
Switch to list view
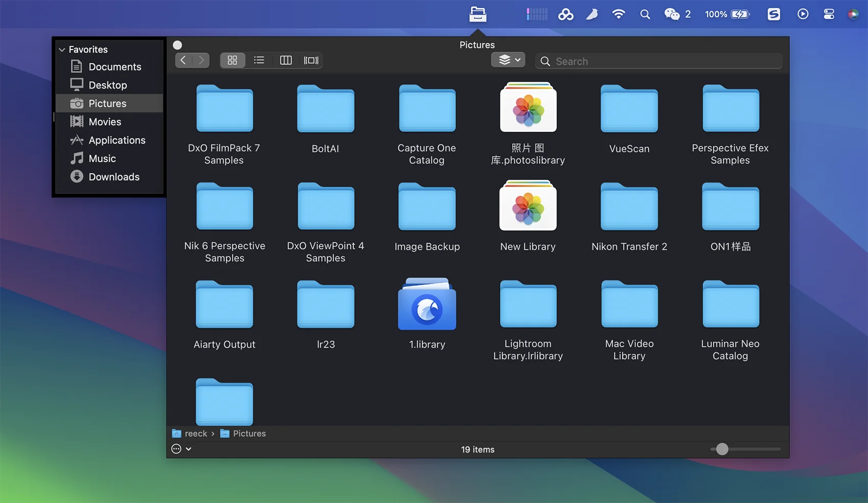[259, 60]
